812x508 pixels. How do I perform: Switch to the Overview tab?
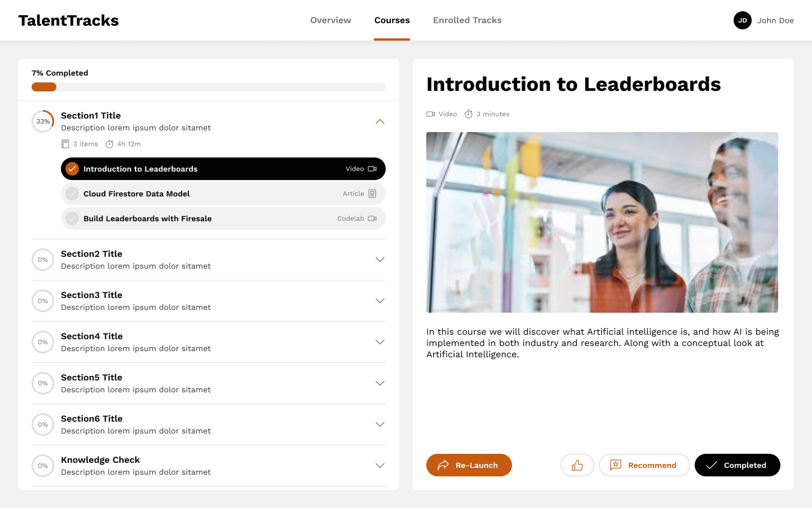coord(330,20)
